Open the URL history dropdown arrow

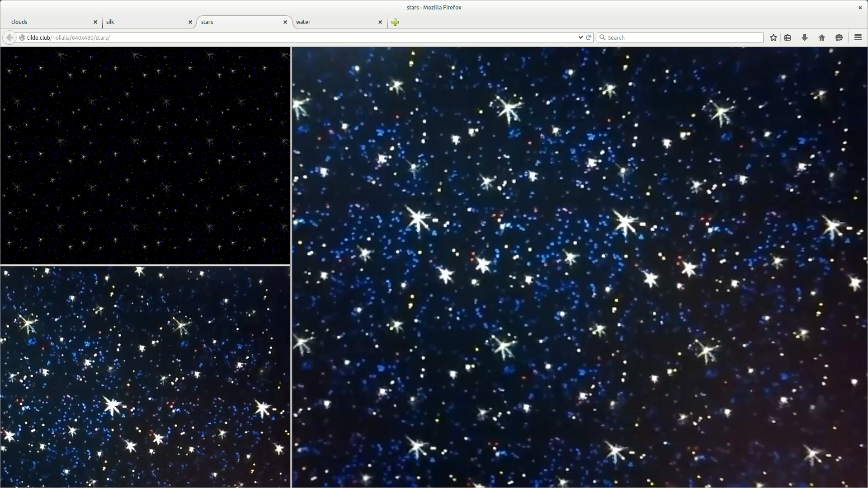click(x=580, y=38)
